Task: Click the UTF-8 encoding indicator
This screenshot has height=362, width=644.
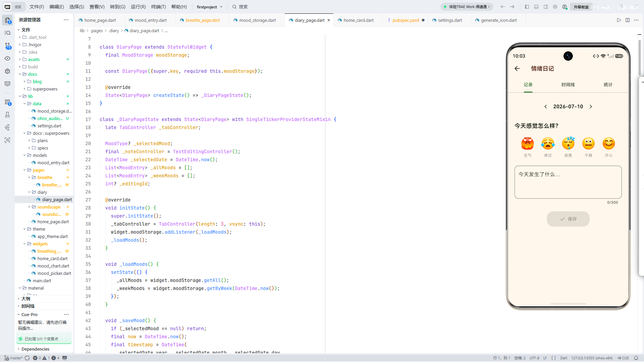Action: click(534, 358)
